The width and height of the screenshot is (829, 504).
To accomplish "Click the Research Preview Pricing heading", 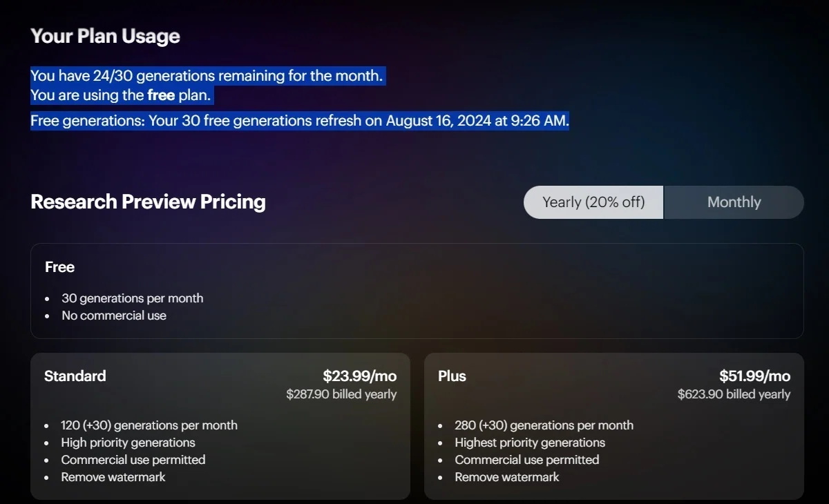I will (x=148, y=202).
